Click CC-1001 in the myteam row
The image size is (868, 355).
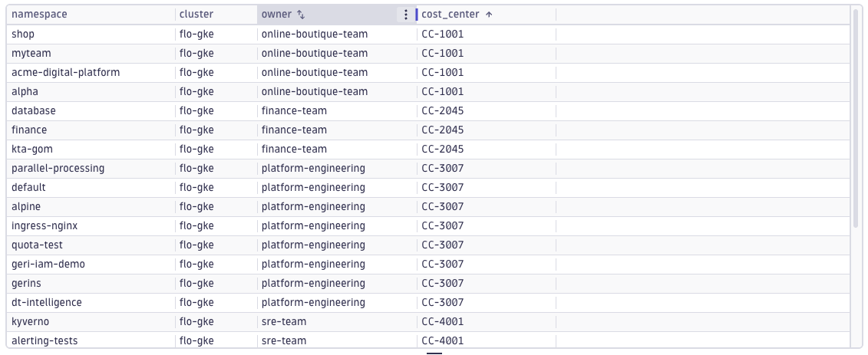coord(442,53)
